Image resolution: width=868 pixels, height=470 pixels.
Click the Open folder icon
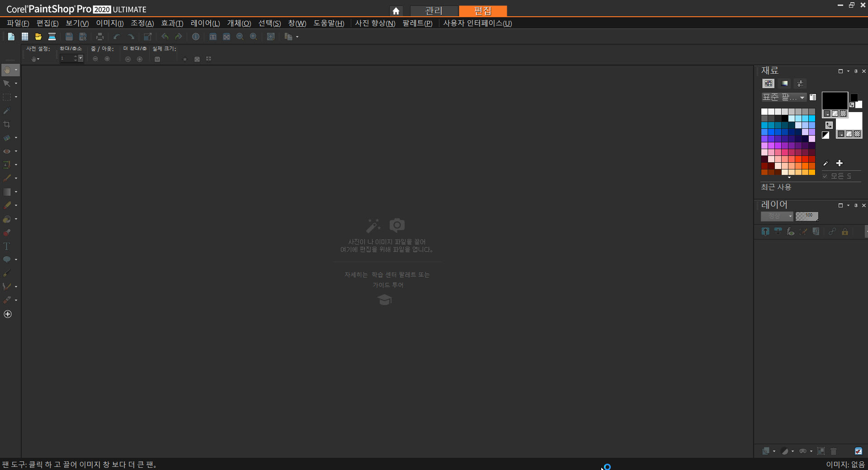click(x=38, y=37)
